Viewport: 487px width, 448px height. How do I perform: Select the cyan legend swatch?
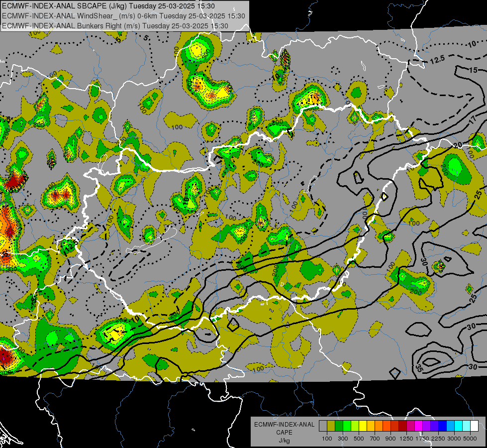tap(459, 426)
